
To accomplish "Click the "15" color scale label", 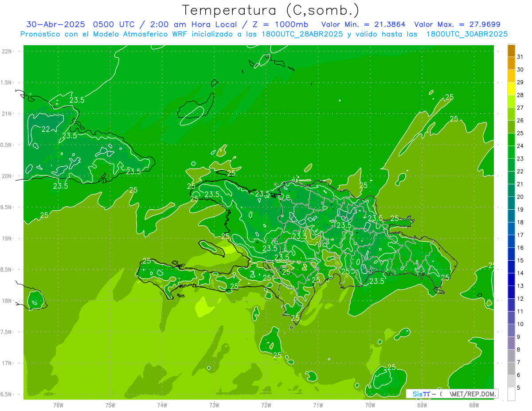I will pyautogui.click(x=520, y=260).
